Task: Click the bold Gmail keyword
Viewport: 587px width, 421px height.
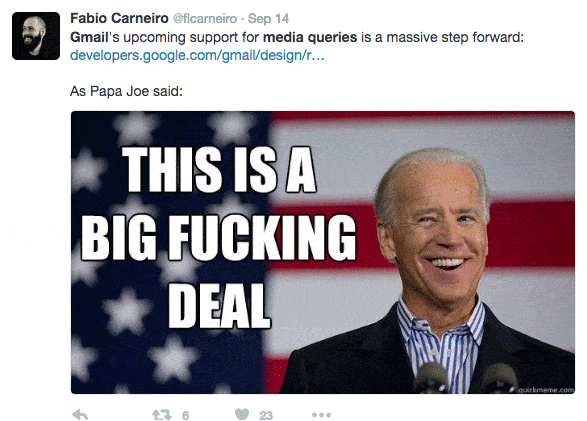Action: [x=89, y=37]
